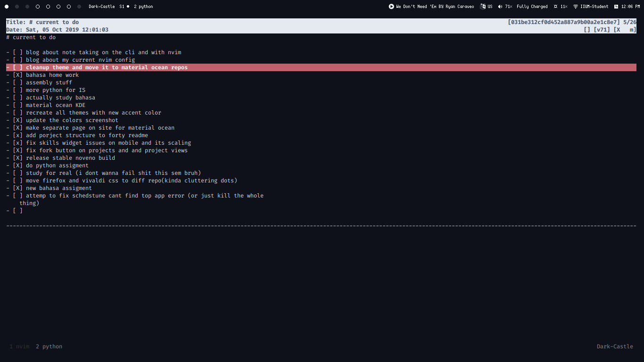Click the US keyboard layout icon
Viewport: 644px width, 362px height.
point(483,7)
